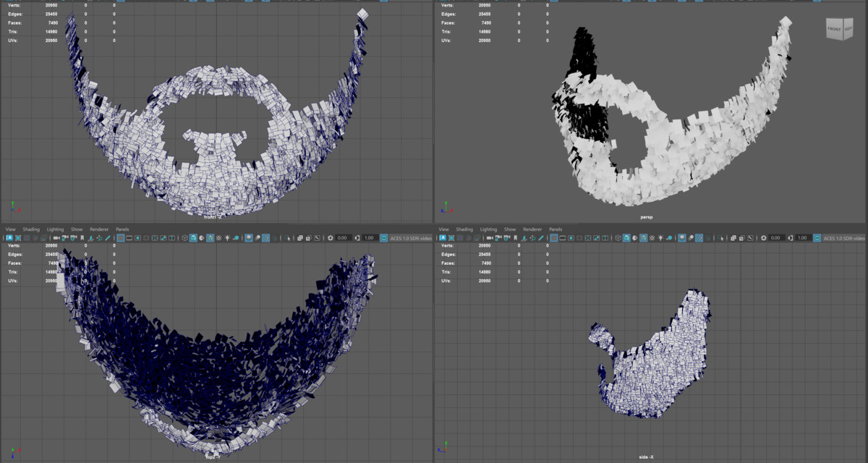Image resolution: width=868 pixels, height=463 pixels.
Task: Click Grease Pencil icon in top view panel
Action: [x=108, y=238]
